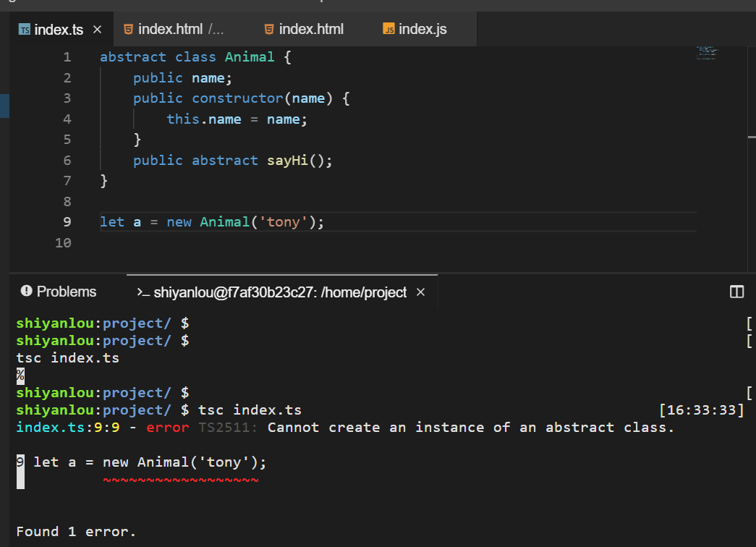The width and height of the screenshot is (756, 547).
Task: Close the index.ts editor tab
Action: [98, 30]
